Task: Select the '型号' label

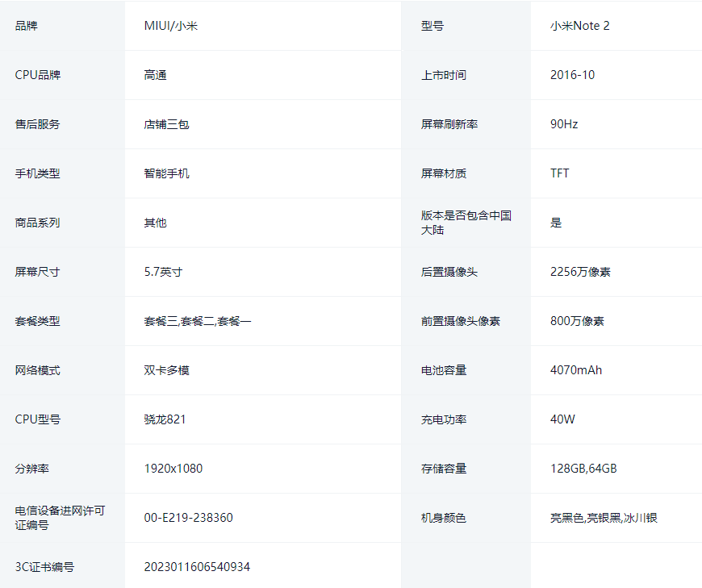Action: pos(432,26)
